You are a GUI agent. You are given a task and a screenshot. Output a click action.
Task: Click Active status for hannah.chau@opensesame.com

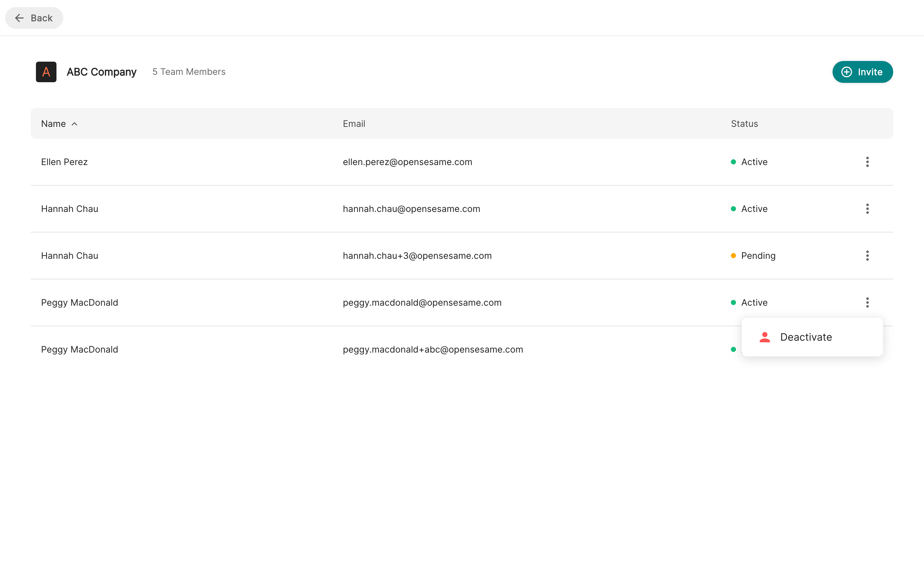pos(755,209)
